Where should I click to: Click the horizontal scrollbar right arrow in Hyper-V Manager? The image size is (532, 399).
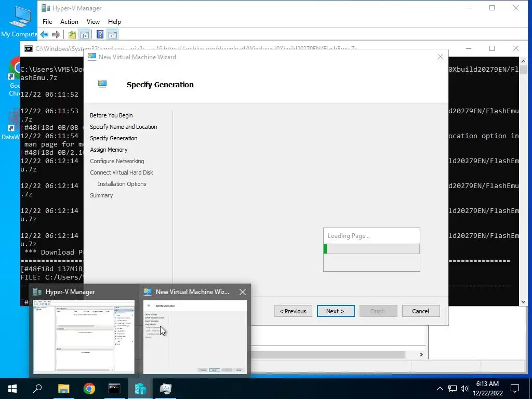(x=421, y=354)
